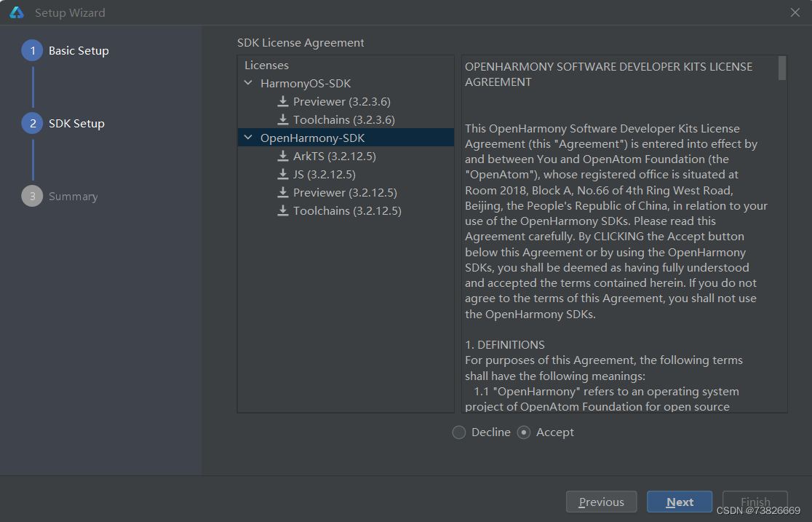Click the Next button
This screenshot has height=522, width=812.
(680, 502)
